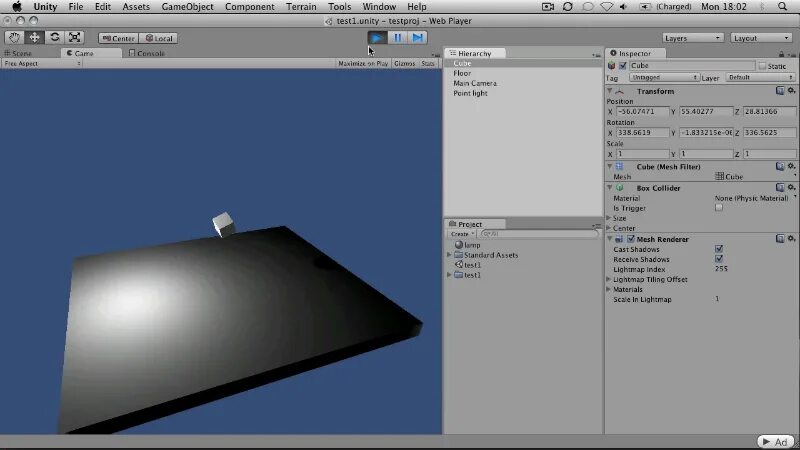Viewport: 800px width, 450px height.
Task: Open the Layout dropdown
Action: pyautogui.click(x=761, y=38)
